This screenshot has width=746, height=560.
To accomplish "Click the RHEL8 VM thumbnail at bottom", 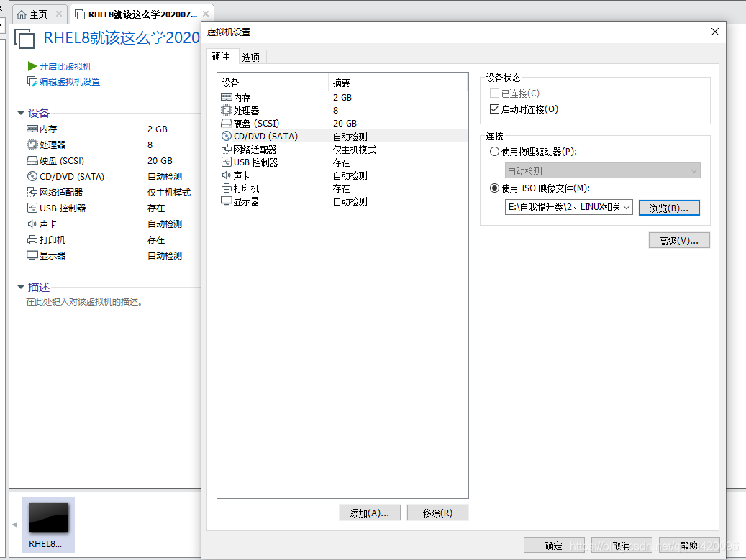I will tap(48, 524).
